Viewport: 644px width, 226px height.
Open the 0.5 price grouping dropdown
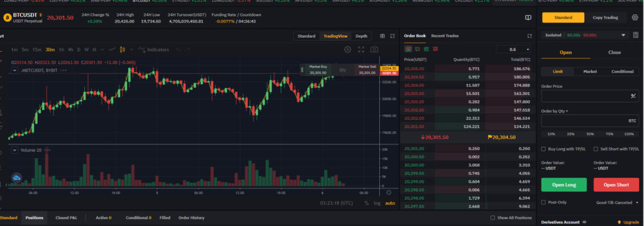coord(514,50)
